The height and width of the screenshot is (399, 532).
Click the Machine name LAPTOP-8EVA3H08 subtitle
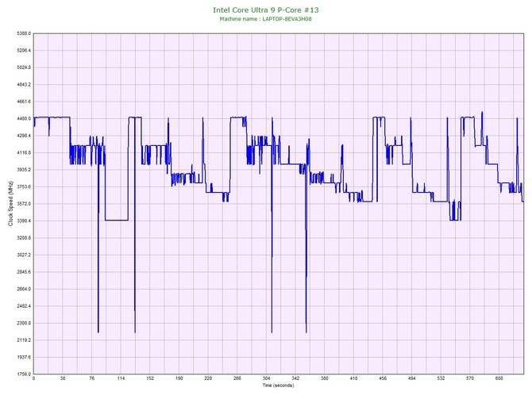pyautogui.click(x=265, y=19)
